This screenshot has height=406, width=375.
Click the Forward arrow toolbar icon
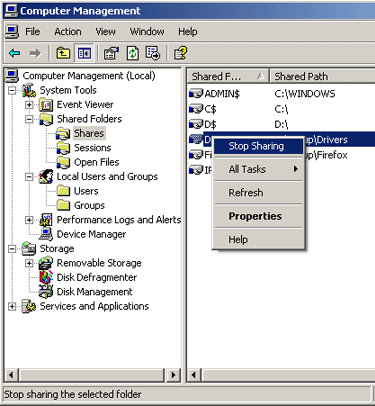(35, 53)
